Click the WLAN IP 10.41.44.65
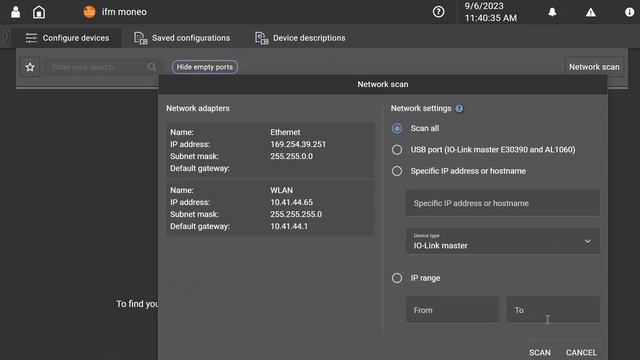The image size is (640, 360). (291, 202)
